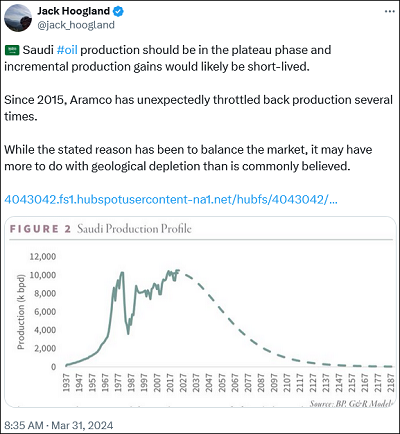400x434 pixels.
Task: Click the @jack_hoogland handle
Action: (76, 25)
